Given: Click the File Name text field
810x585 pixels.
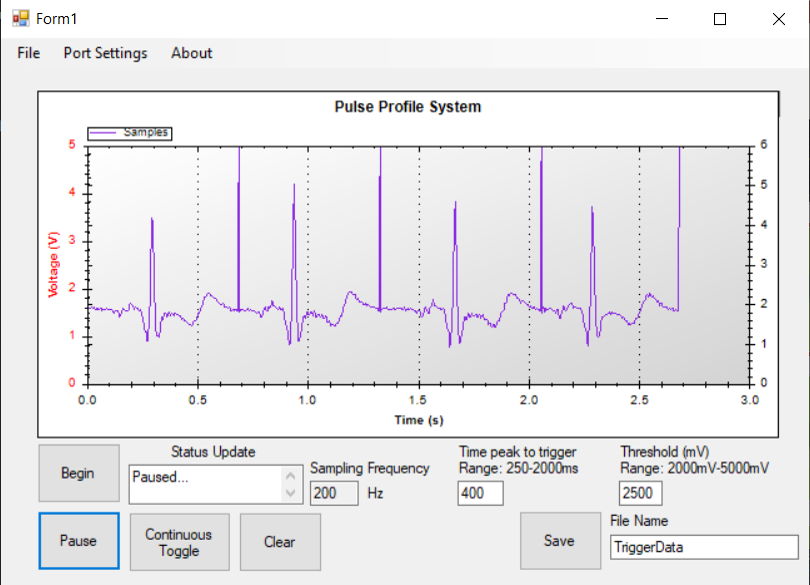Looking at the screenshot, I should (703, 547).
